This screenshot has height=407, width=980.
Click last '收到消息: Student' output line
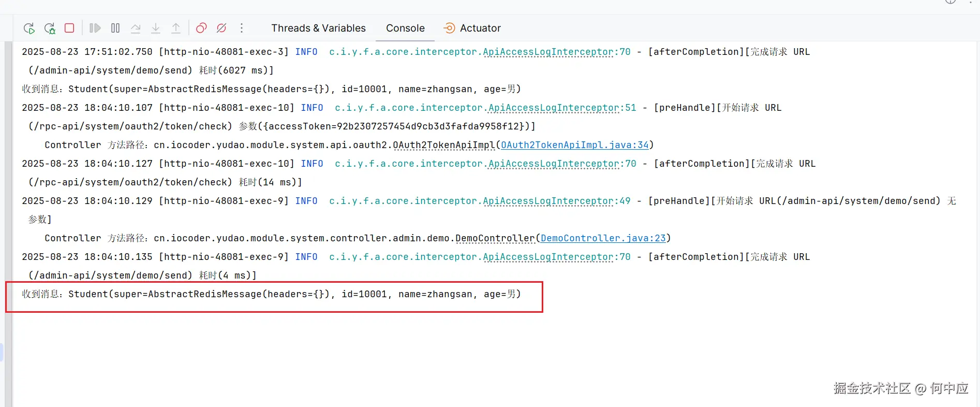(271, 294)
